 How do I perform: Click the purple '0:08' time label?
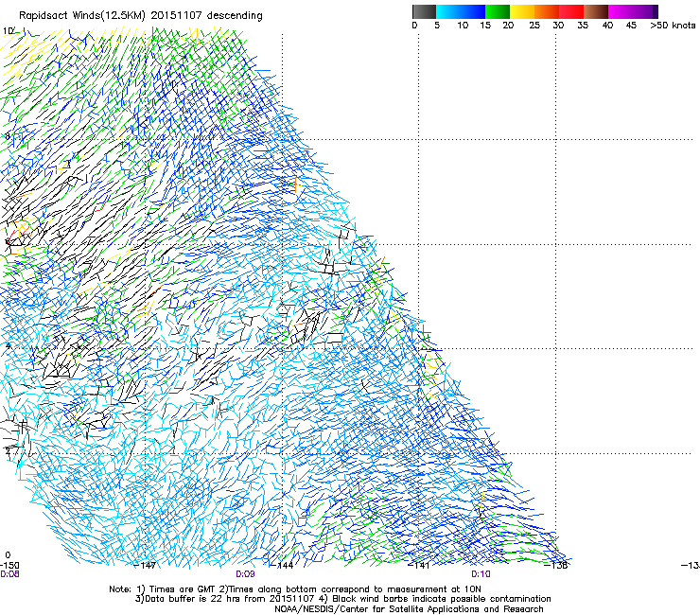9,574
